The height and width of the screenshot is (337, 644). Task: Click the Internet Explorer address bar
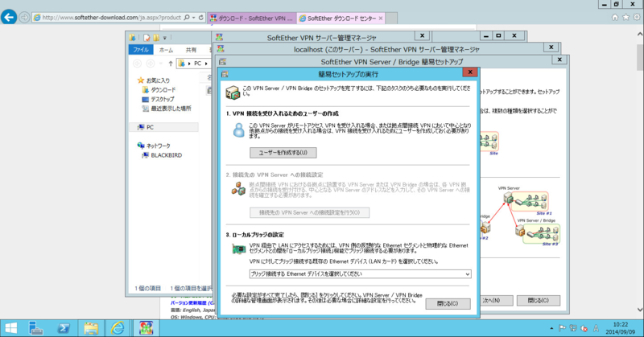pos(112,18)
